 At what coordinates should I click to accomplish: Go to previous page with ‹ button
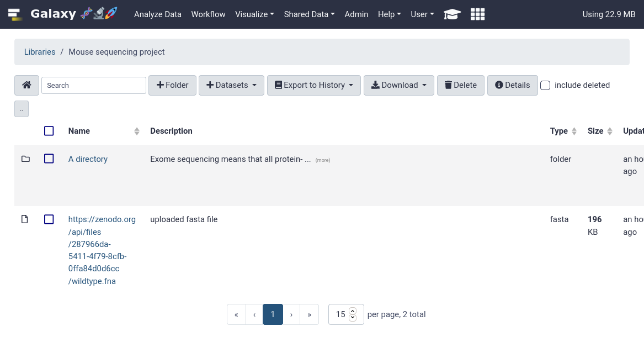coord(254,314)
